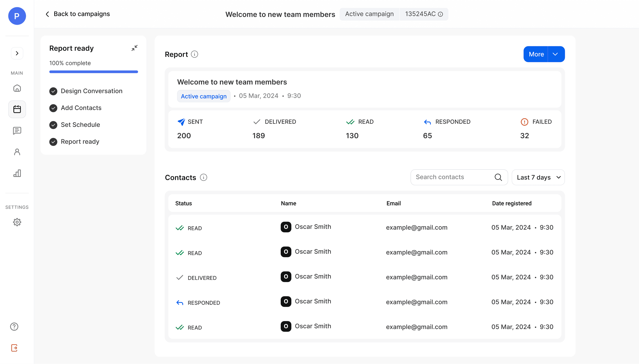Screen dimensions: 639x364
Task: Click the DELIVERED status in the contacts table
Action: pos(197,278)
